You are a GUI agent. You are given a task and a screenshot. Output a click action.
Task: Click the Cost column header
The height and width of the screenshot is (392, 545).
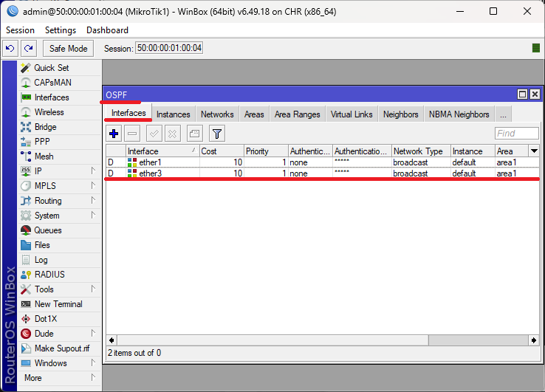220,151
